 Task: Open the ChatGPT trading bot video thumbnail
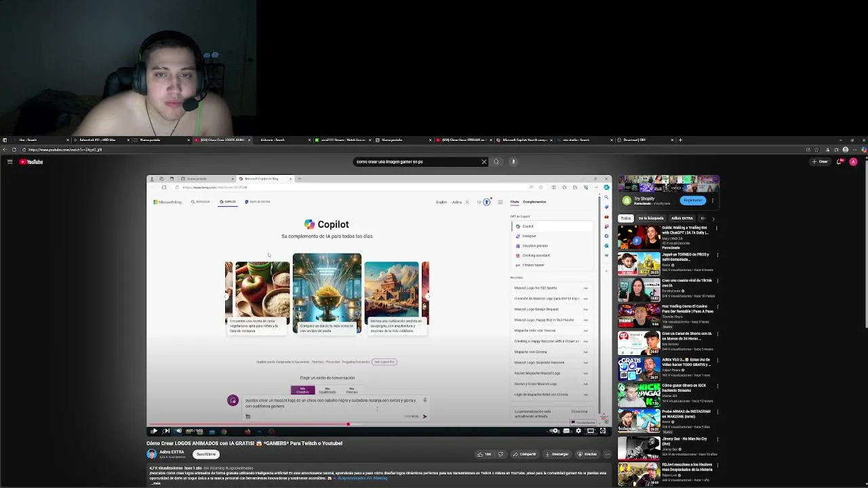(x=639, y=238)
